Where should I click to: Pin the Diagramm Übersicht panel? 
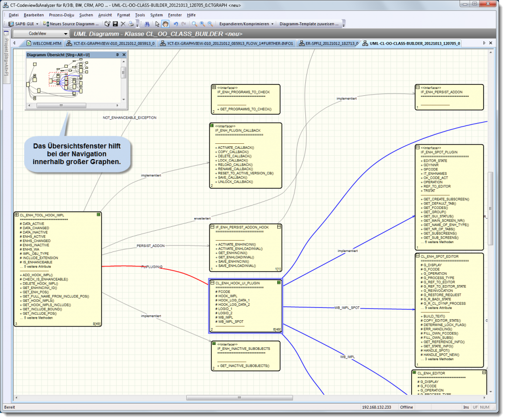click(117, 55)
